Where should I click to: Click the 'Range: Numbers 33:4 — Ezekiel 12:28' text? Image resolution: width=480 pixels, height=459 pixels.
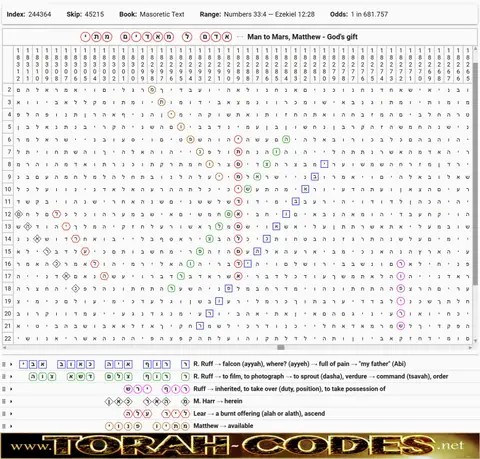tap(257, 14)
